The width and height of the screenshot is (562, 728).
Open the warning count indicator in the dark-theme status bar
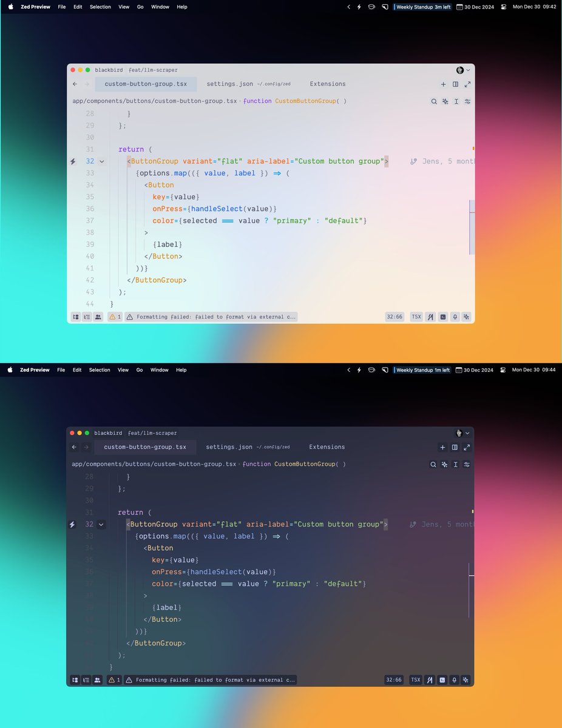coord(115,680)
